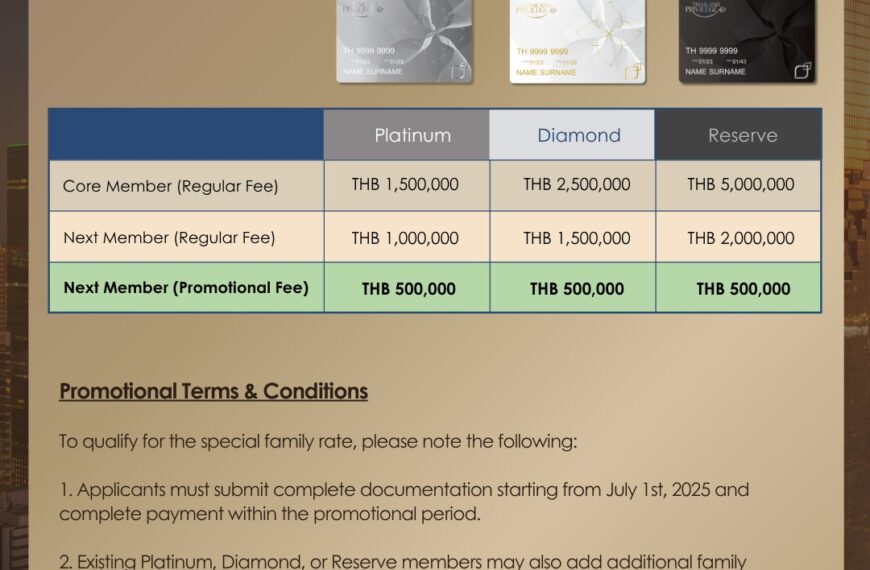Click the chip icon on Platinum card
The image size is (870, 570).
[x=459, y=70]
